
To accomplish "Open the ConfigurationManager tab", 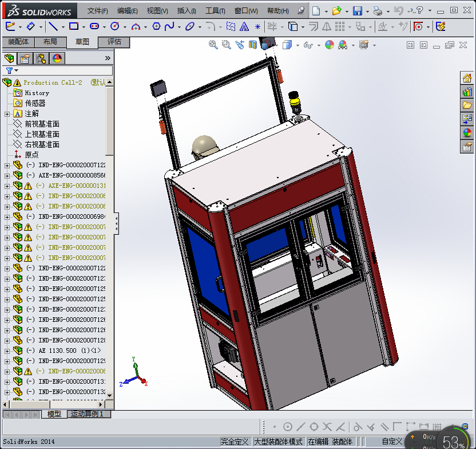I will (41, 58).
